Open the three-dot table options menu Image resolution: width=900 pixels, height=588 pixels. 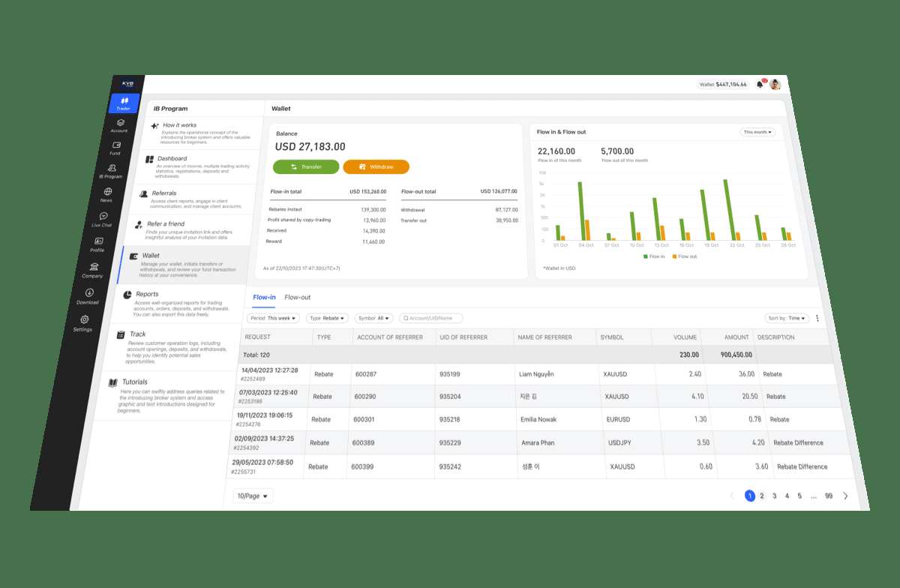click(x=817, y=318)
